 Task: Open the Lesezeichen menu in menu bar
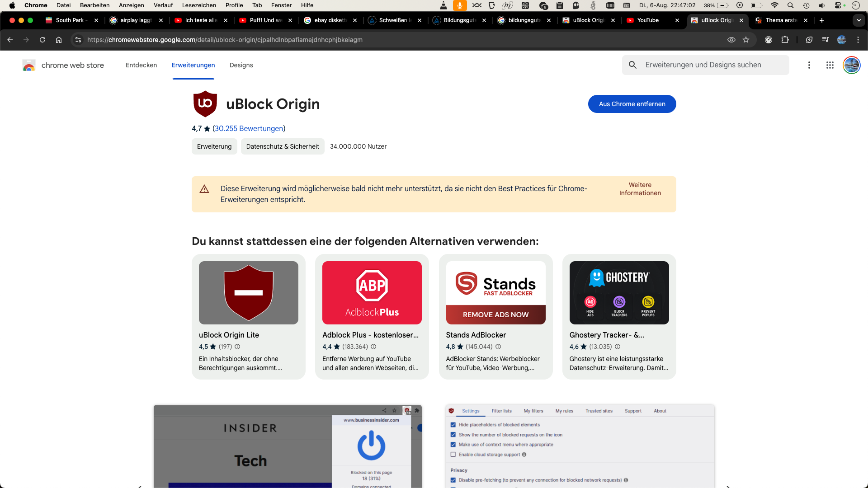(x=198, y=5)
